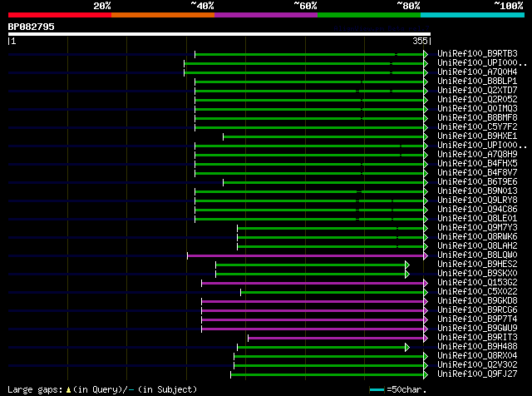Click the orange ~40% identity legend segment

point(163,15)
